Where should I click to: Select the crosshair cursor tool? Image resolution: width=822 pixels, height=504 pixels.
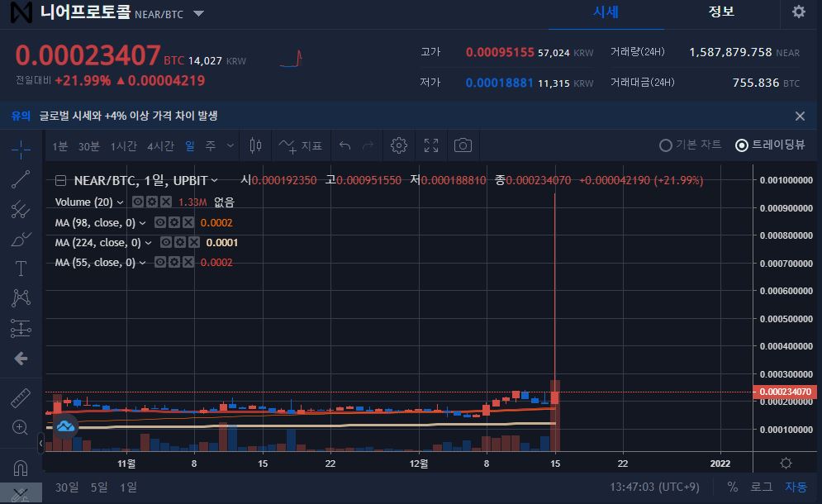point(21,150)
